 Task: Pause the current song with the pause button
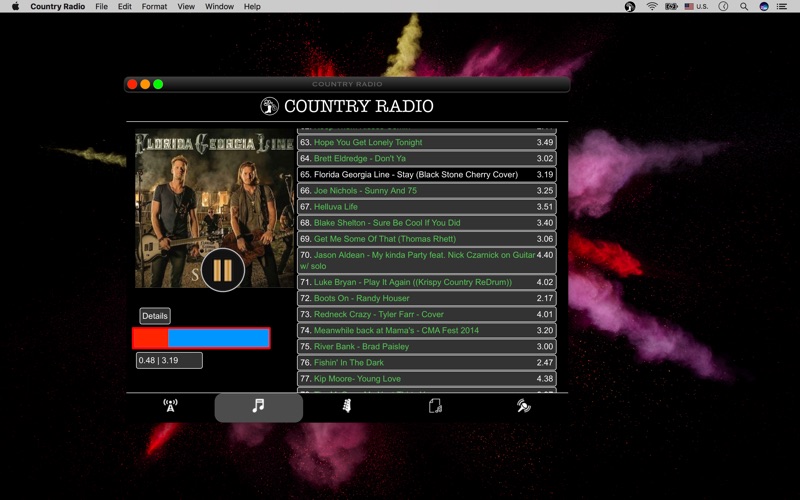click(223, 270)
